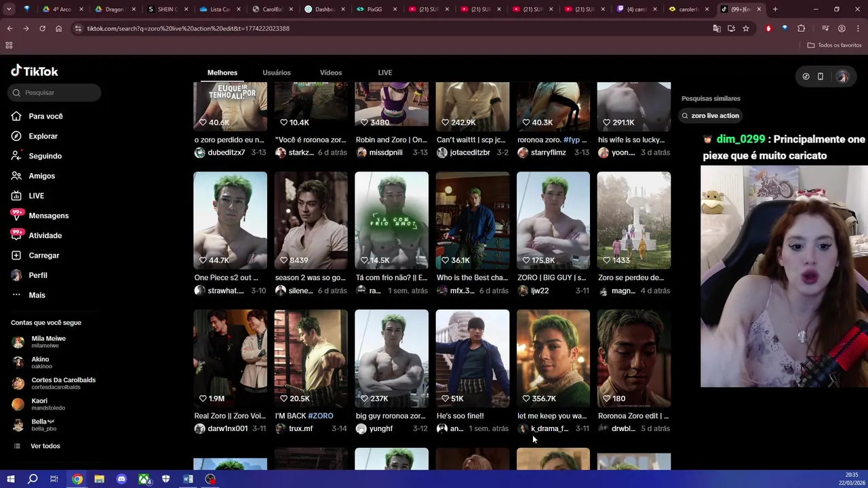Open video 'Real Zoro || Zoro Voi...'

click(230, 359)
